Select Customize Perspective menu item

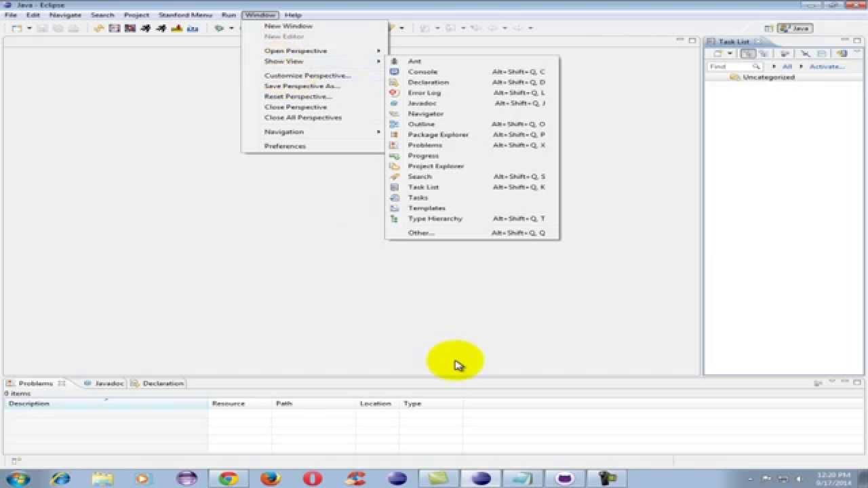[x=315, y=75]
